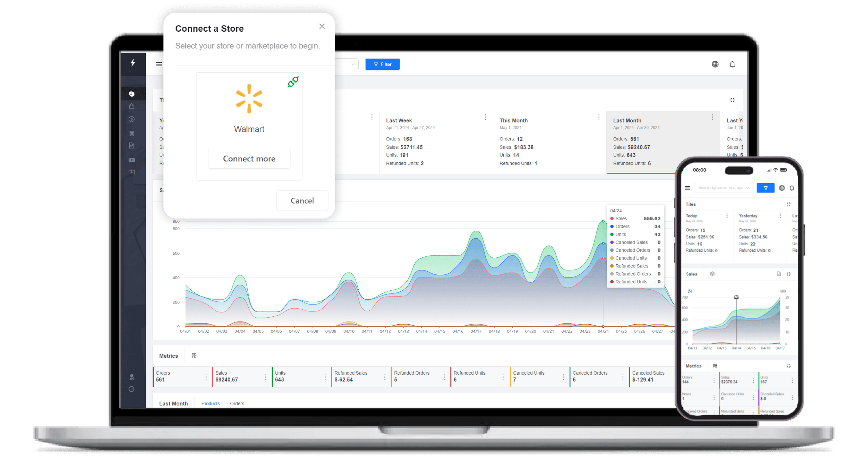The image size is (868, 464).
Task: Click the Walmart spark logo
Action: [x=249, y=99]
